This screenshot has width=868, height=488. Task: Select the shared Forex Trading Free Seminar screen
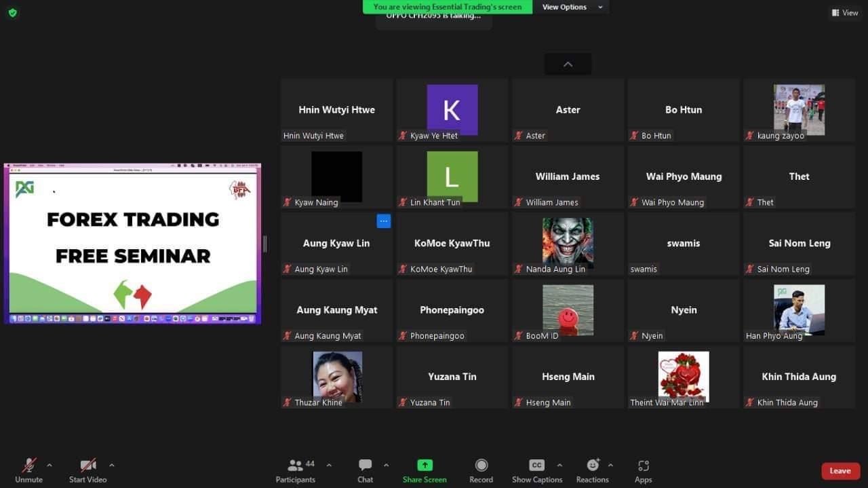point(132,244)
